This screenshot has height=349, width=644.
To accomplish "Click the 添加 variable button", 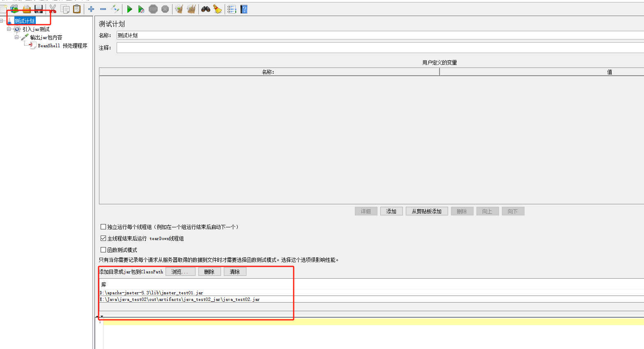I will (391, 211).
